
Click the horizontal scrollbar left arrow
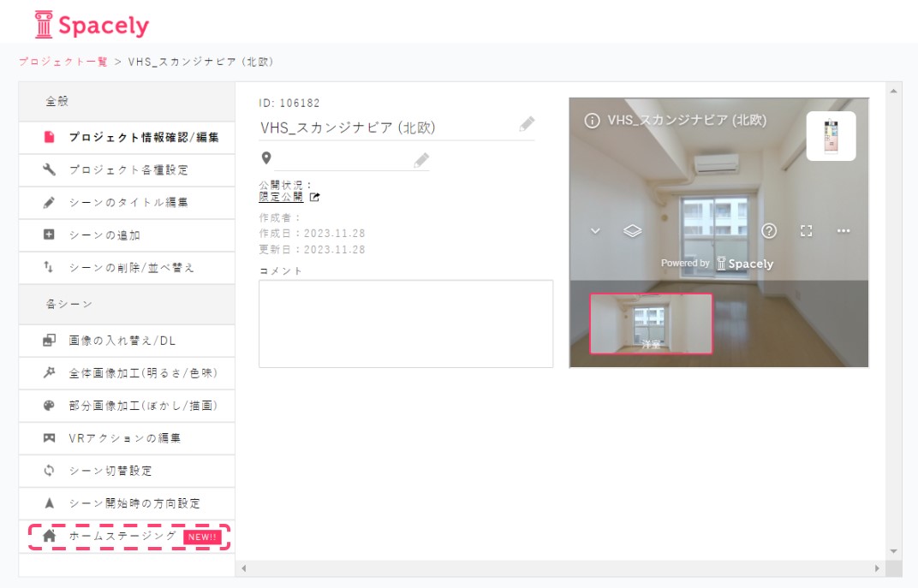(244, 568)
